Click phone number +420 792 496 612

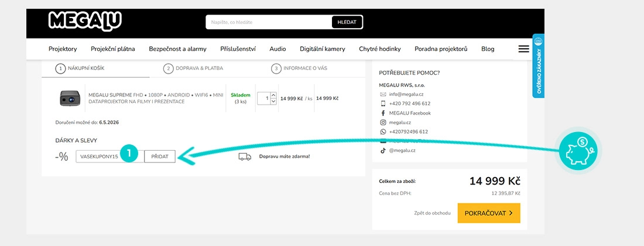[x=409, y=103]
